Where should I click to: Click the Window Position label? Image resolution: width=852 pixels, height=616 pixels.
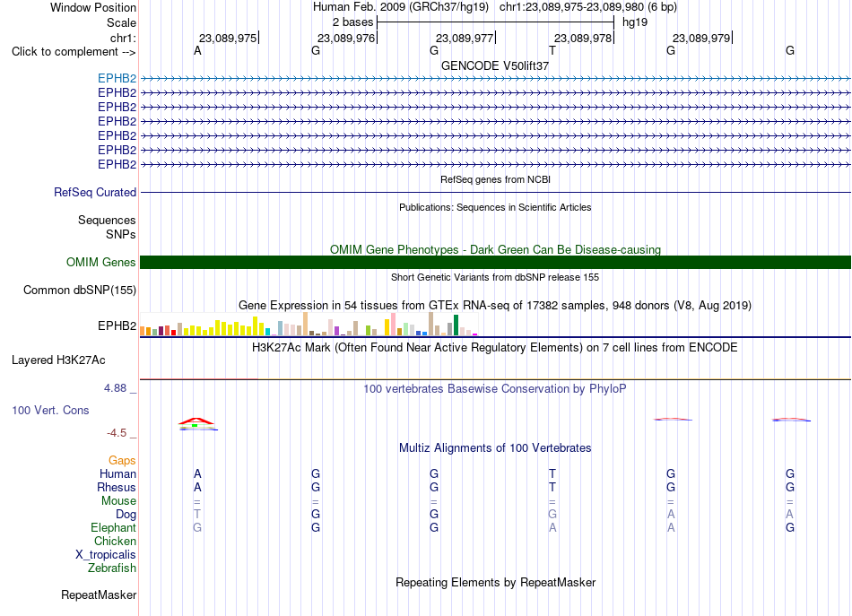pos(93,7)
